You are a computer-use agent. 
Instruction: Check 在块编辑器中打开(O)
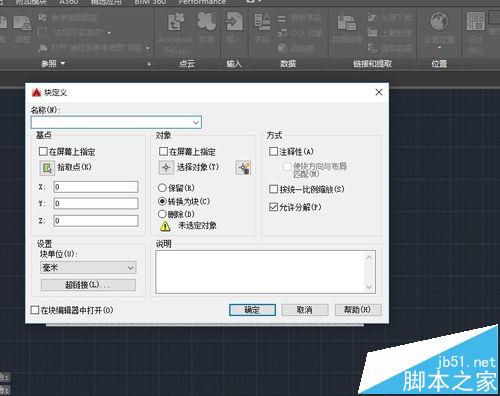click(x=35, y=310)
